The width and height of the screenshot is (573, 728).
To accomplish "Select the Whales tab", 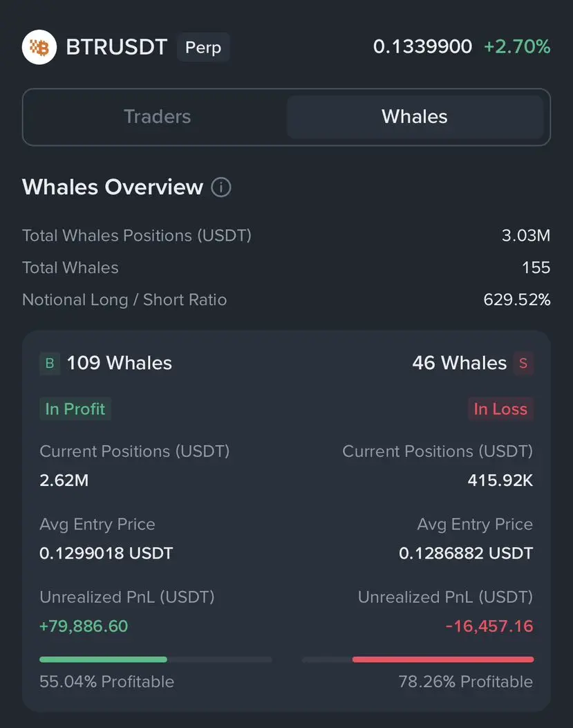I will point(415,117).
